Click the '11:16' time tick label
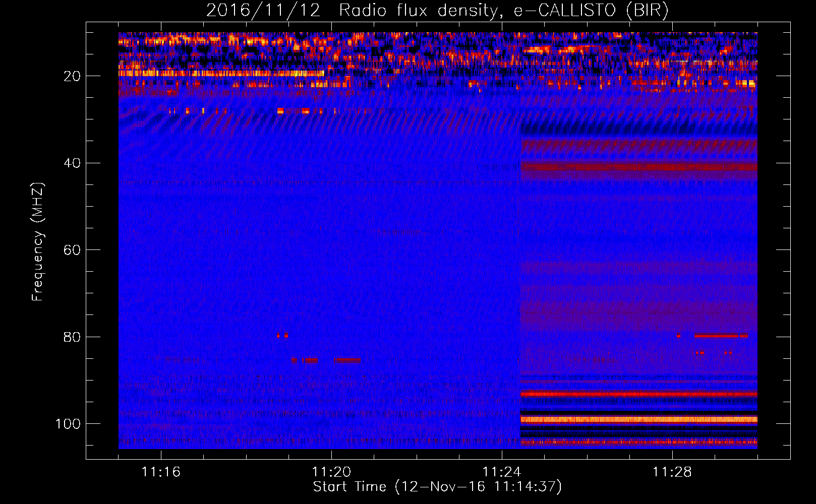This screenshot has height=504, width=816. 161,472
